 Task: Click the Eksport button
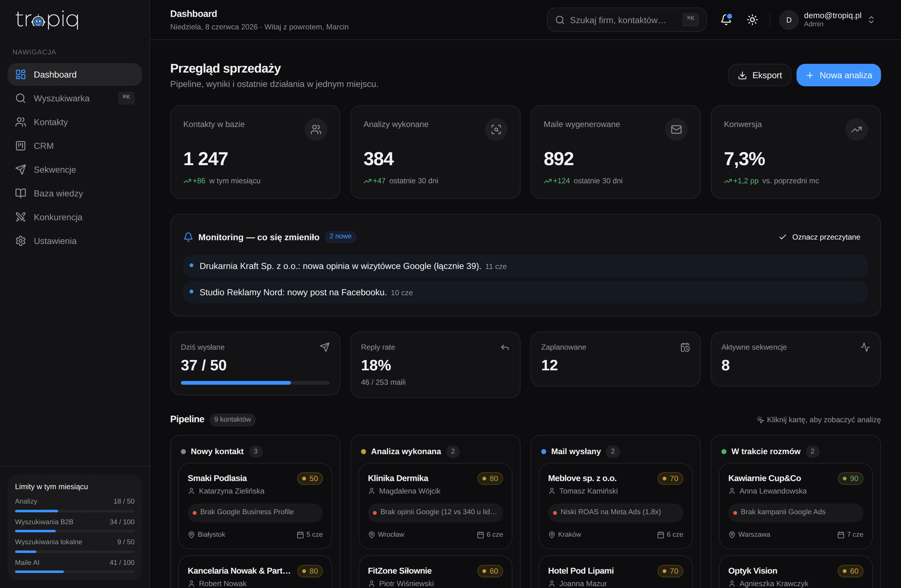point(760,75)
